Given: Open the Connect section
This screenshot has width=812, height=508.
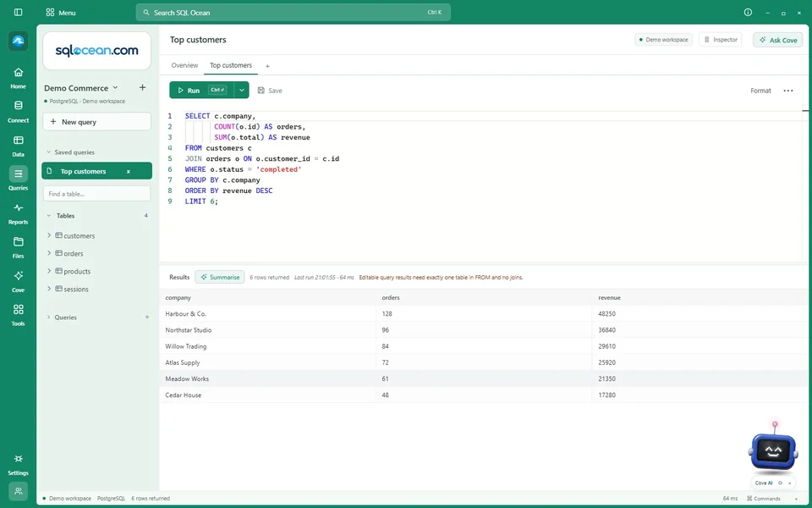Looking at the screenshot, I should click(18, 112).
